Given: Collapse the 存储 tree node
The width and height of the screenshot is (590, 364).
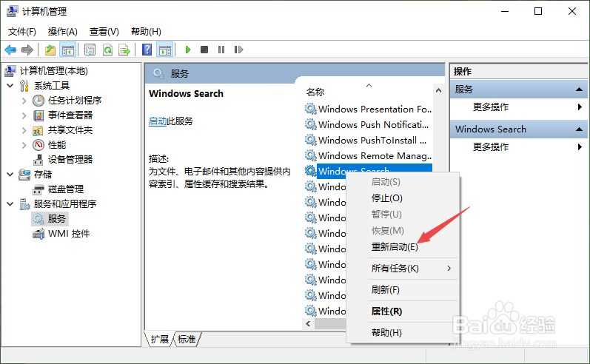Looking at the screenshot, I should click(x=10, y=175).
